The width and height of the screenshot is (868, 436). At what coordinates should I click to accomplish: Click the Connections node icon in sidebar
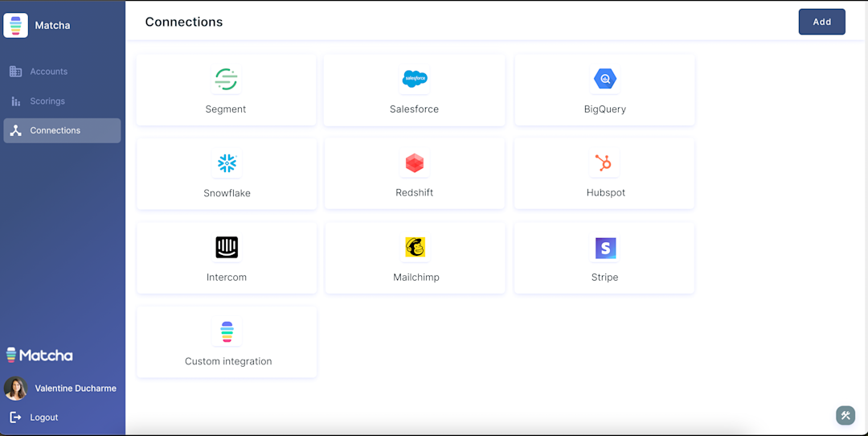[15, 131]
